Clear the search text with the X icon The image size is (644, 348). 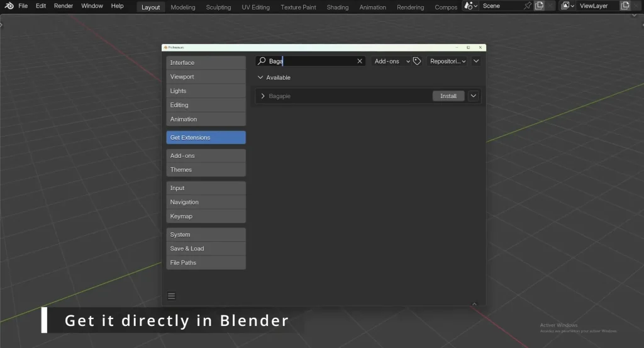click(360, 61)
